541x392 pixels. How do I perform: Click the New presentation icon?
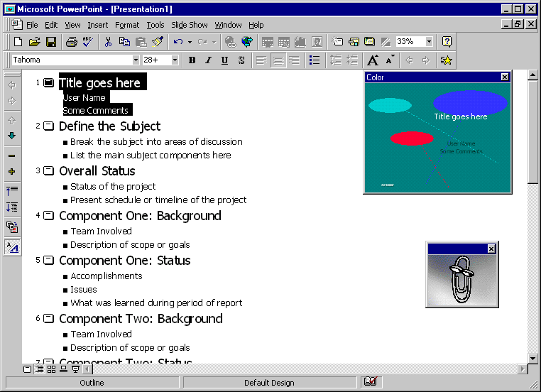pyautogui.click(x=18, y=42)
